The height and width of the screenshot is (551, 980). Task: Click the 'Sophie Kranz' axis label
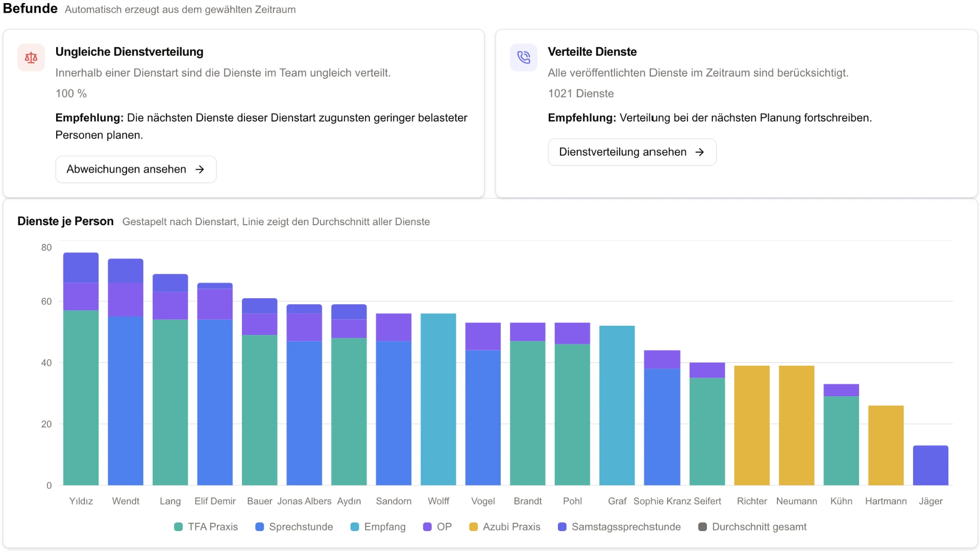(662, 501)
